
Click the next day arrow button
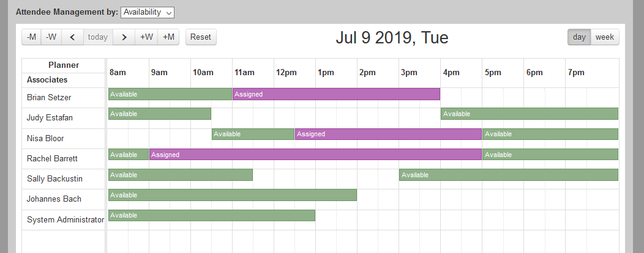[124, 37]
